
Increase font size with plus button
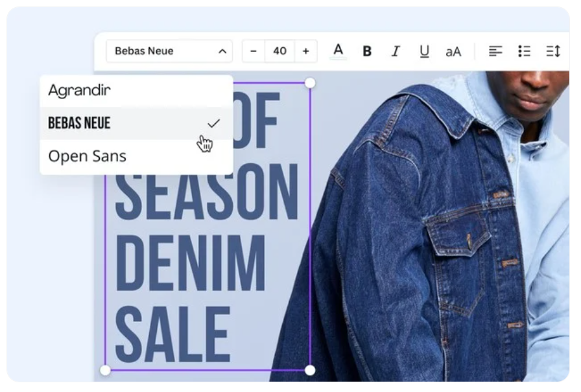pyautogui.click(x=305, y=51)
